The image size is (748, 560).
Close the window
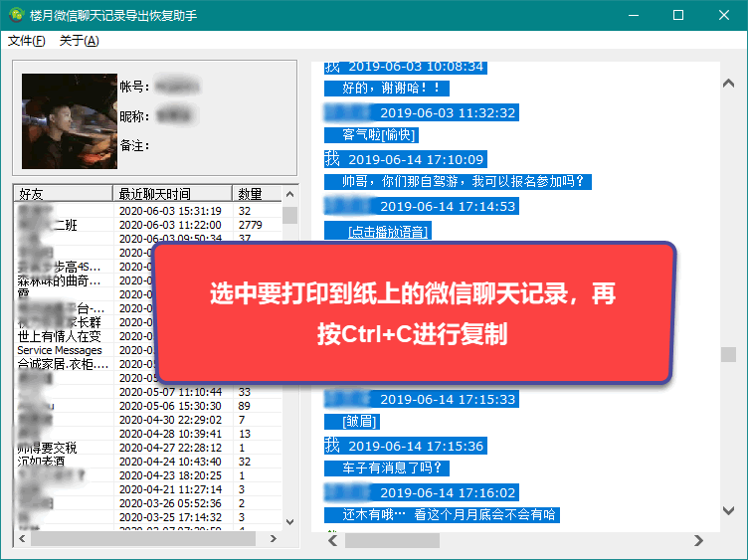click(724, 15)
